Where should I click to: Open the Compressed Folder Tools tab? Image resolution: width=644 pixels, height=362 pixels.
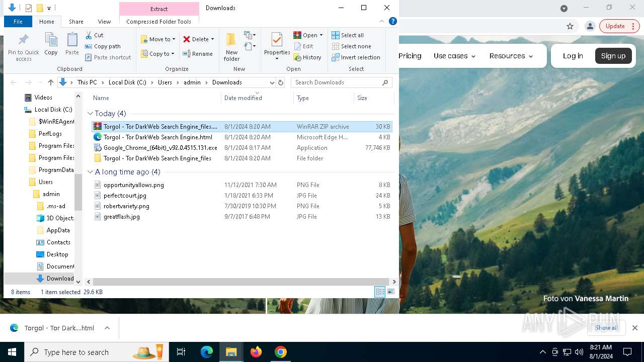tap(159, 22)
